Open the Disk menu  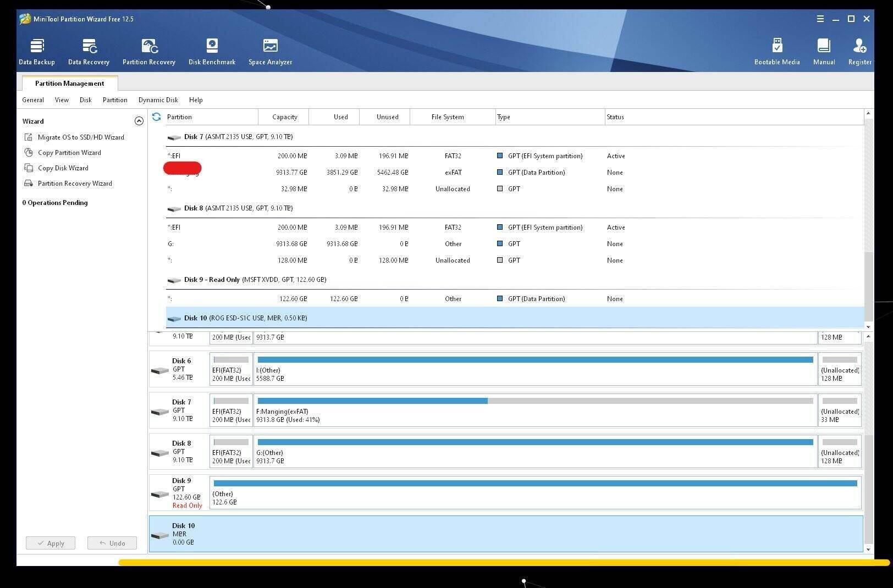point(85,100)
